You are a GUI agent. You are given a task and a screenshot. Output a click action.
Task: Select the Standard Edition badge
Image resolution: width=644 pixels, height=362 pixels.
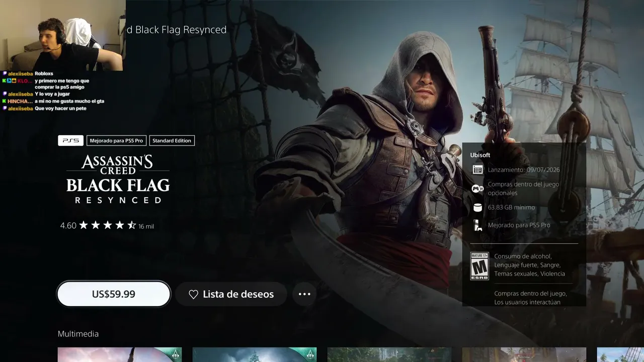172,141
